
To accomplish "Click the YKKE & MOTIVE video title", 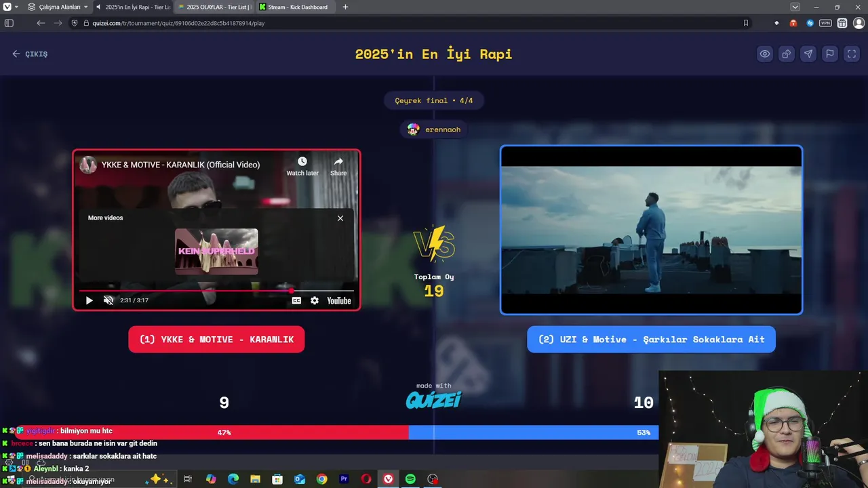I will pyautogui.click(x=180, y=165).
